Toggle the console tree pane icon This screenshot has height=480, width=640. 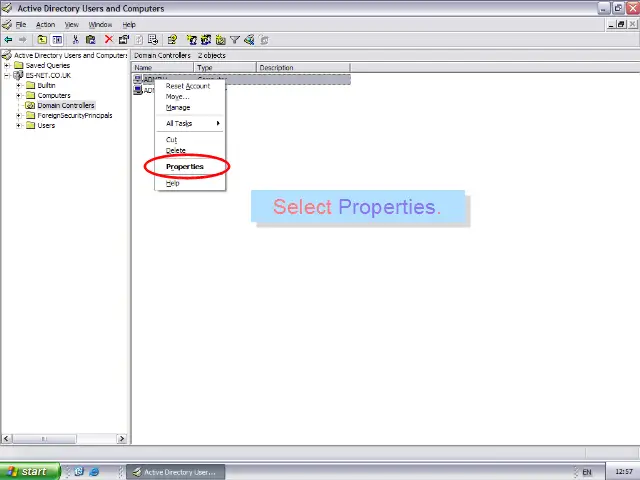pyautogui.click(x=57, y=40)
